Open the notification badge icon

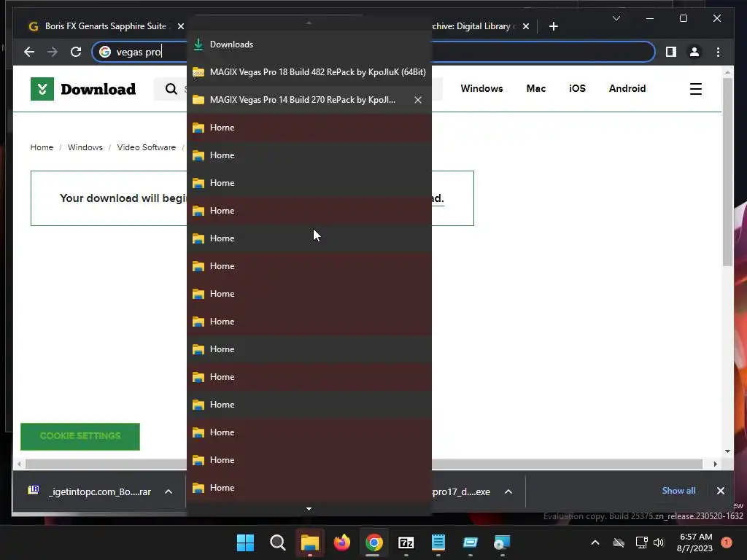pyautogui.click(x=727, y=542)
